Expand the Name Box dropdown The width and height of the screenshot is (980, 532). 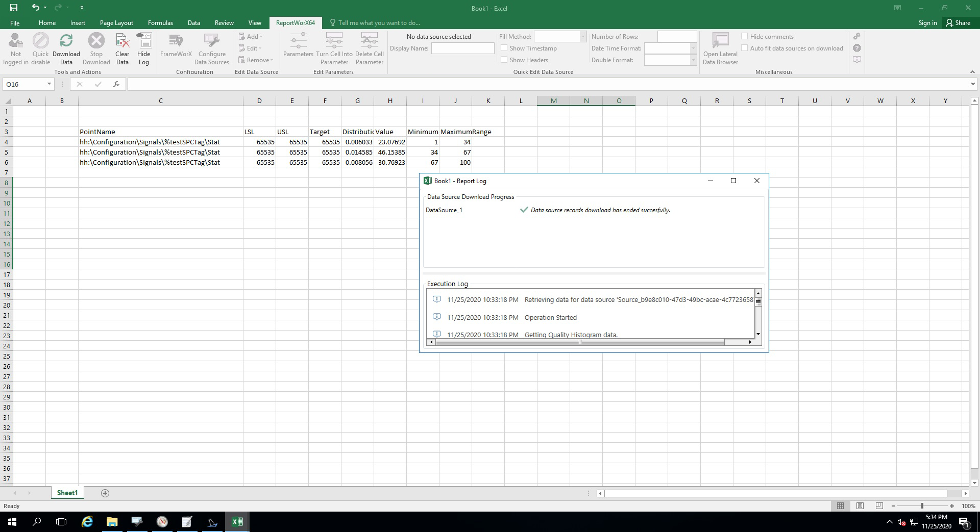click(49, 84)
